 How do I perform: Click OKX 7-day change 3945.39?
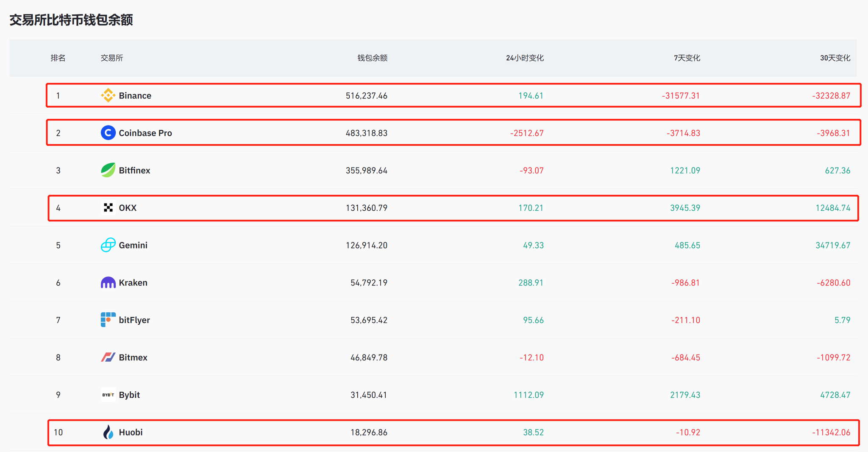[685, 208]
